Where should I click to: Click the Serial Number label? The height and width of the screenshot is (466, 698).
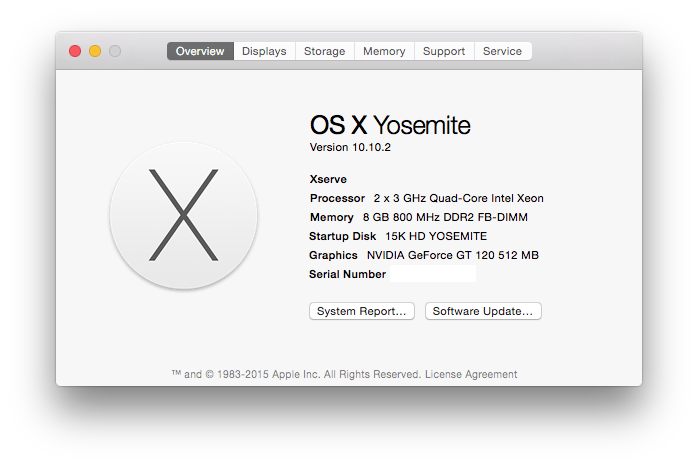coord(347,274)
